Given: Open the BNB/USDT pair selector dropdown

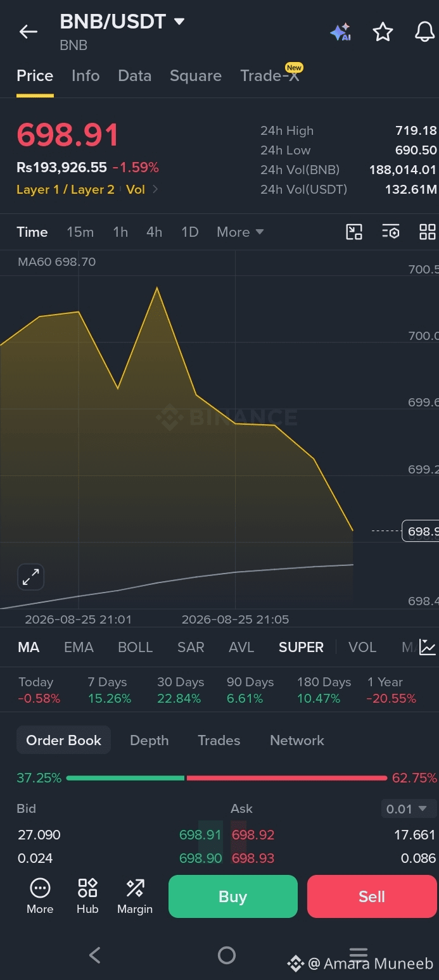Looking at the screenshot, I should [122, 22].
